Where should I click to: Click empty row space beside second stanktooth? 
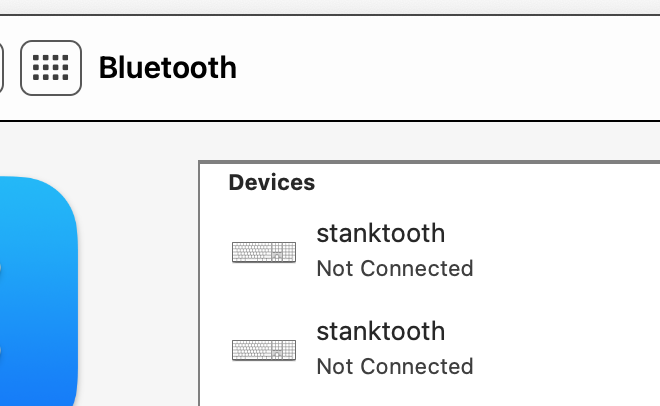click(568, 349)
